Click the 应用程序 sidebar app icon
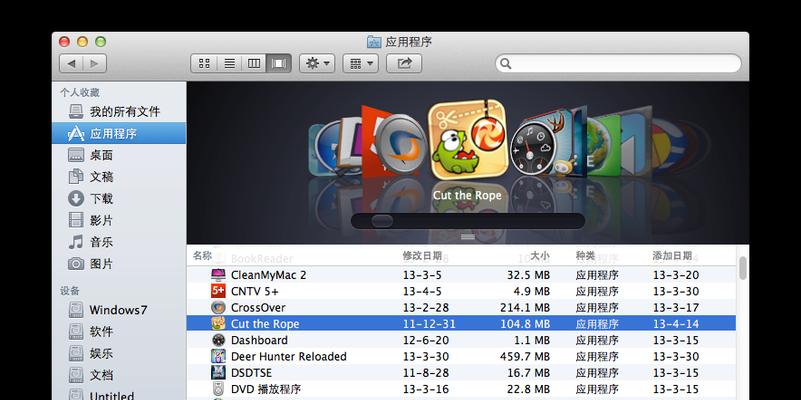The height and width of the screenshot is (400, 801). pos(76,133)
